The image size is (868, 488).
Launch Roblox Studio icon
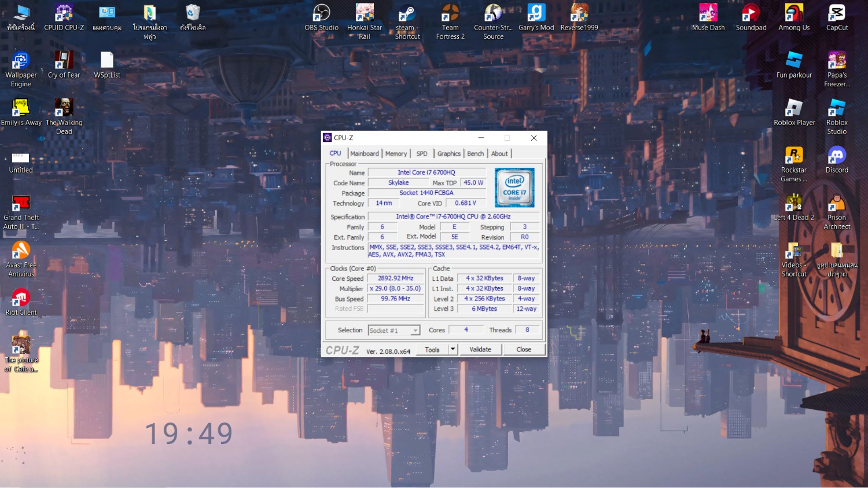coord(837,116)
